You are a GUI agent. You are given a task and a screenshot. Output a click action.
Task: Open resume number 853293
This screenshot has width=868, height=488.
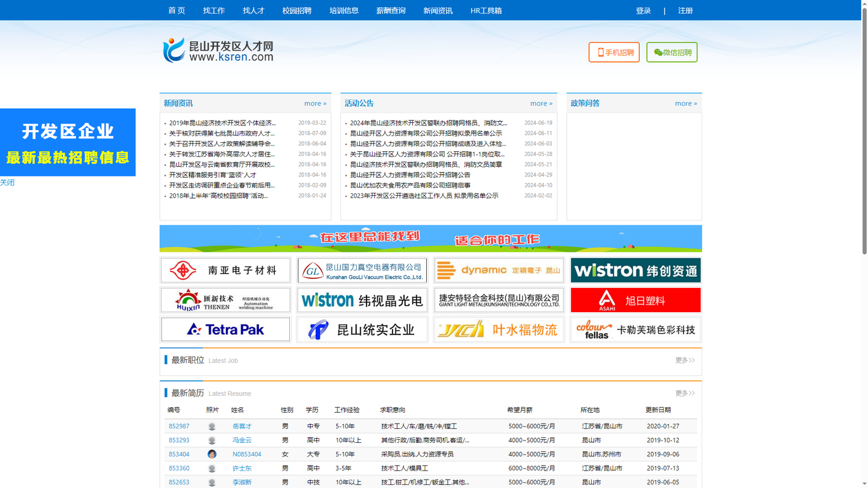[x=179, y=440]
